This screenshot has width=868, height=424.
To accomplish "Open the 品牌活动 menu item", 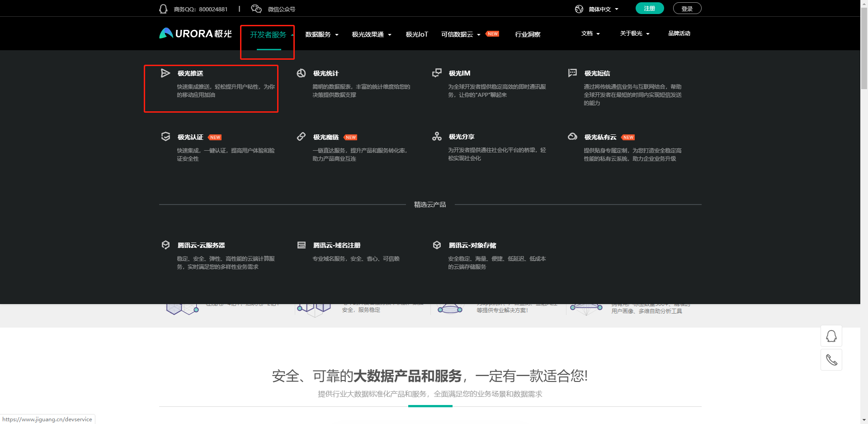I will click(679, 33).
